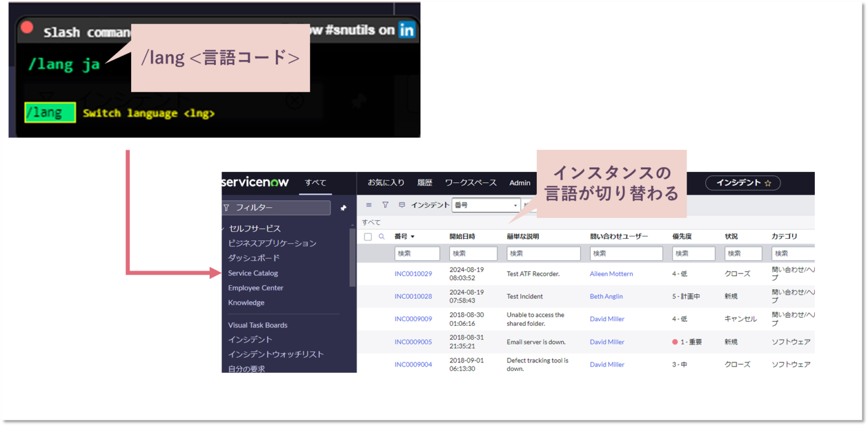Switch to the すべて tab
This screenshot has width=868, height=426.
[315, 182]
